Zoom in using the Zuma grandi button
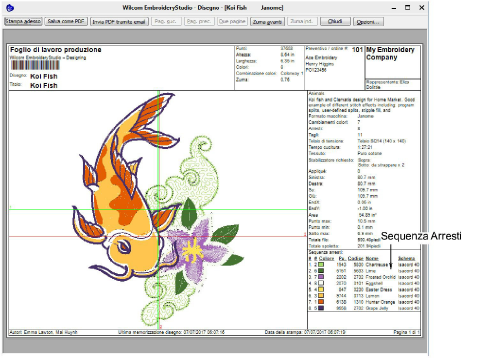Viewport: 478px width, 360px height. pos(267,22)
